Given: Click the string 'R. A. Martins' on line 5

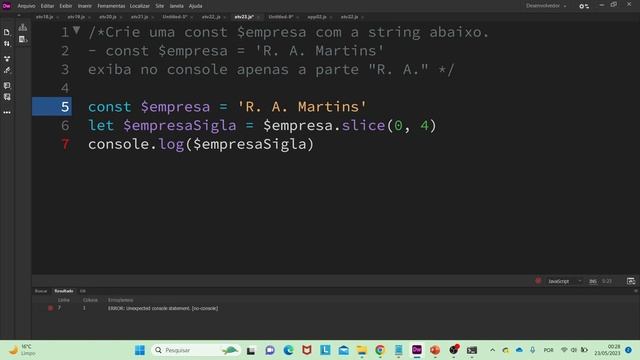Looking at the screenshot, I should [302, 107].
